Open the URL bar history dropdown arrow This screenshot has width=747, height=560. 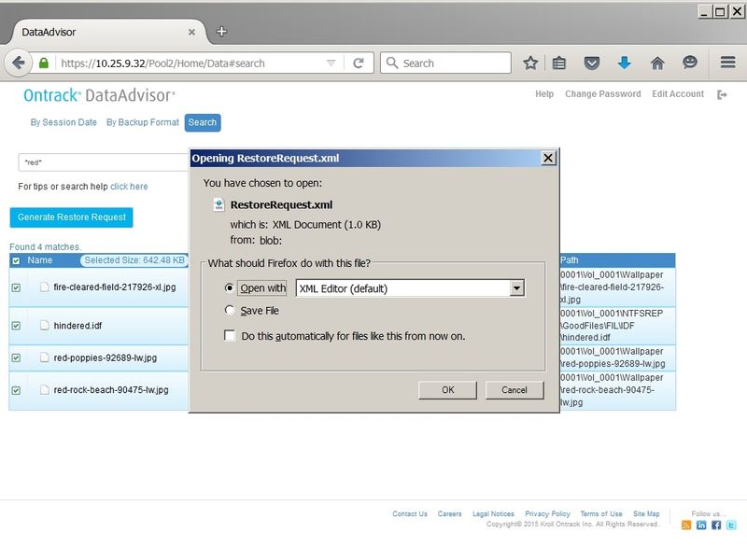pyautogui.click(x=331, y=63)
